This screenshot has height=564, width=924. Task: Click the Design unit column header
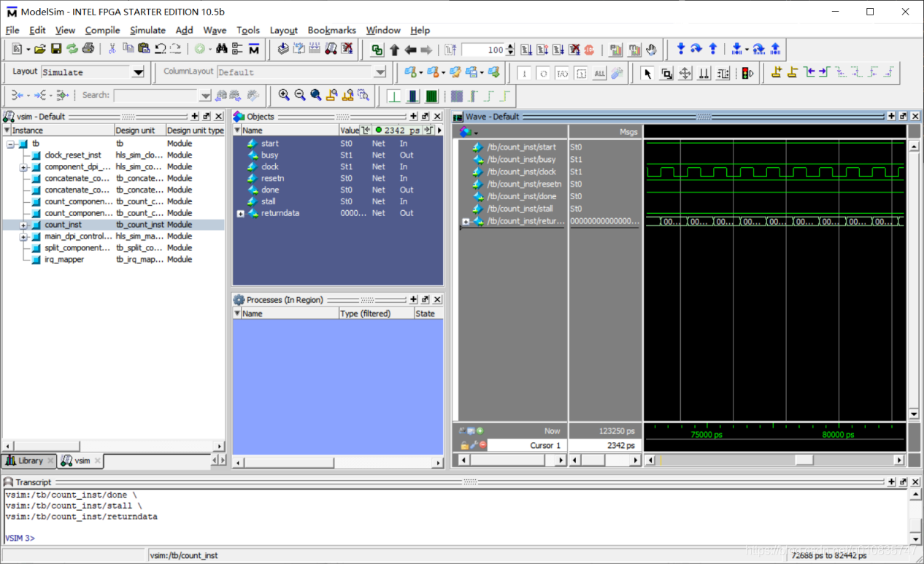point(139,130)
